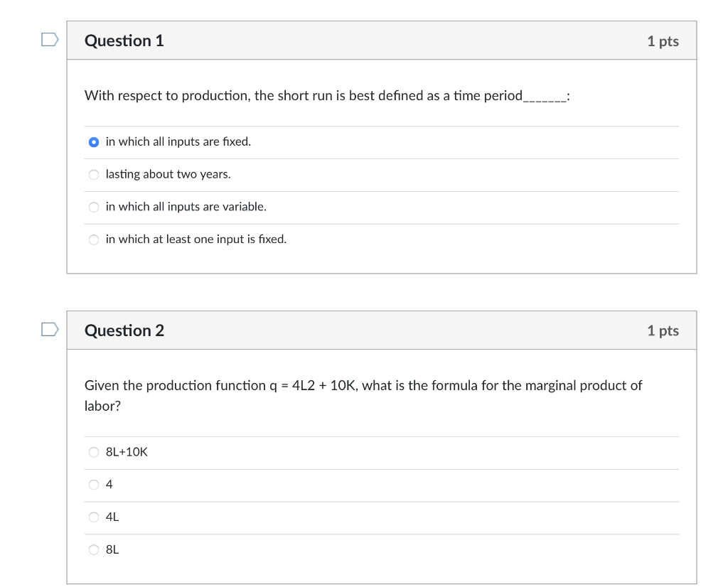Select the '4L' answer option
Viewport: 728px width, 587px height.
94,517
